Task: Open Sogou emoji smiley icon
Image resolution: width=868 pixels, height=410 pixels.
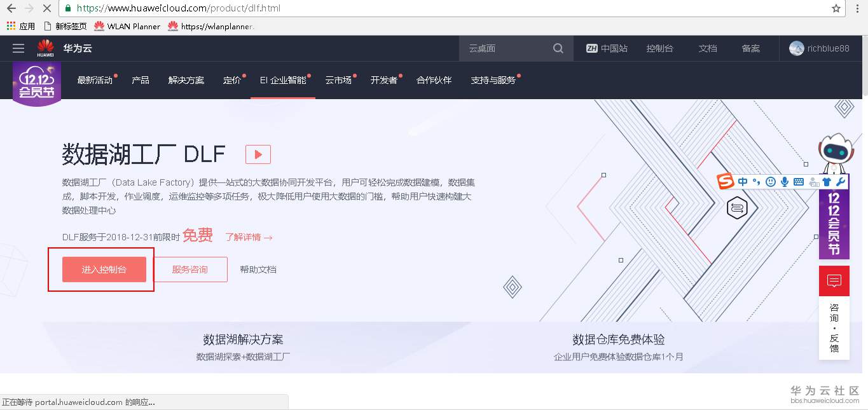Action: (x=770, y=182)
